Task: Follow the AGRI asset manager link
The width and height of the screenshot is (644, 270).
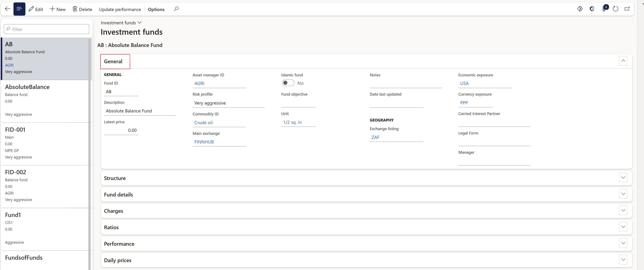Action: pyautogui.click(x=199, y=83)
